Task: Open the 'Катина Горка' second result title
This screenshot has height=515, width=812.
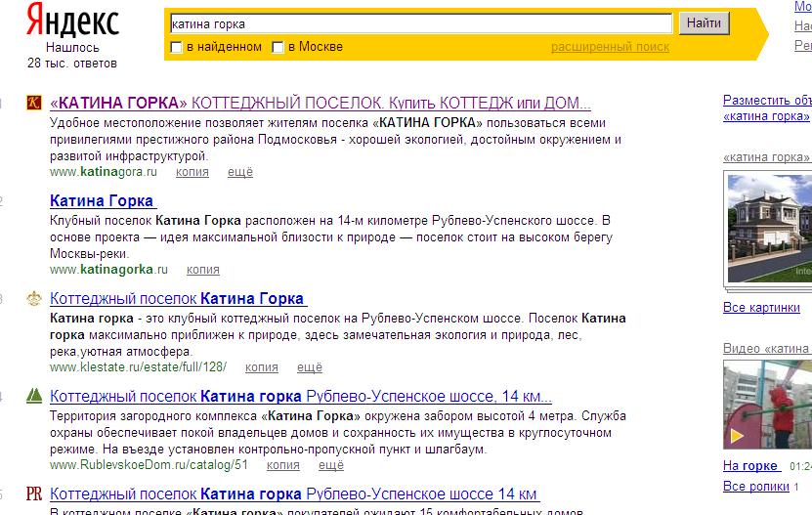Action: click(x=103, y=200)
